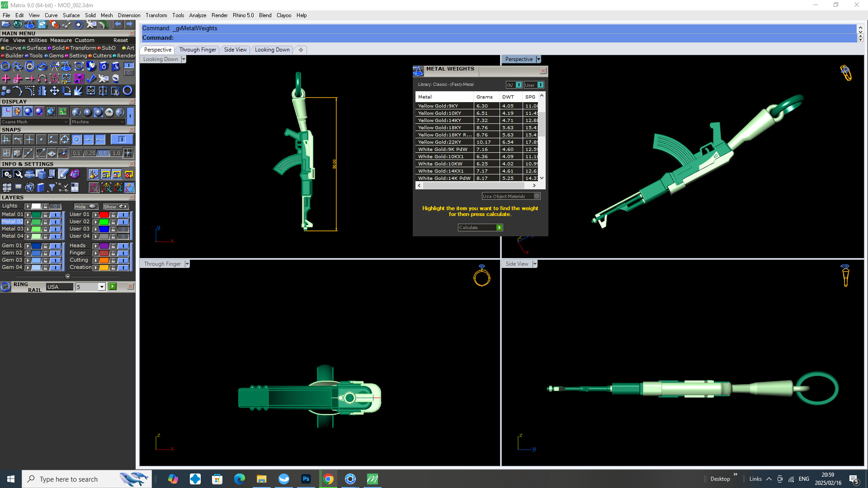Toggle the Use Object Materials option
Viewport: 868px width, 488px height.
tap(537, 196)
